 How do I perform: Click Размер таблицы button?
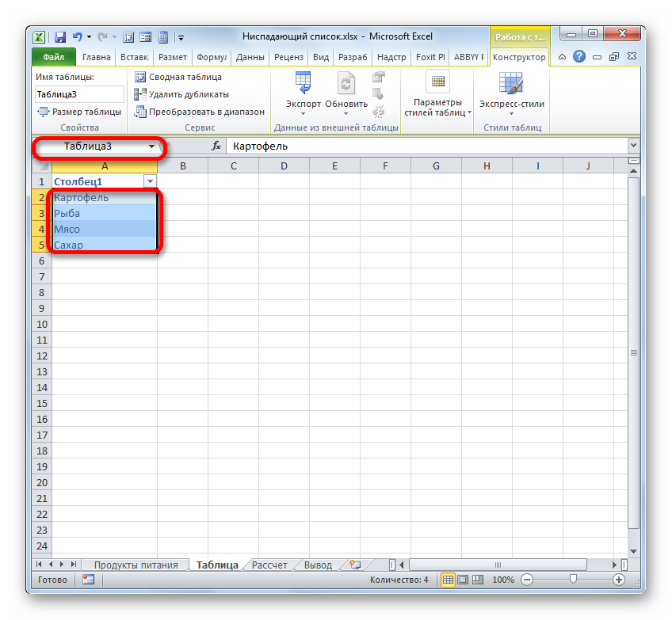(x=79, y=112)
